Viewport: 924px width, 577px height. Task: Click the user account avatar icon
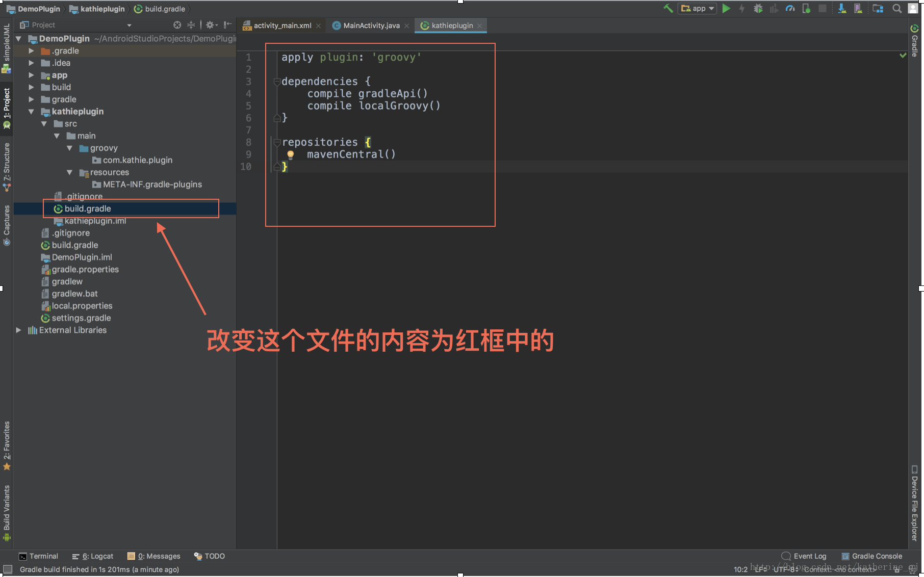click(913, 8)
